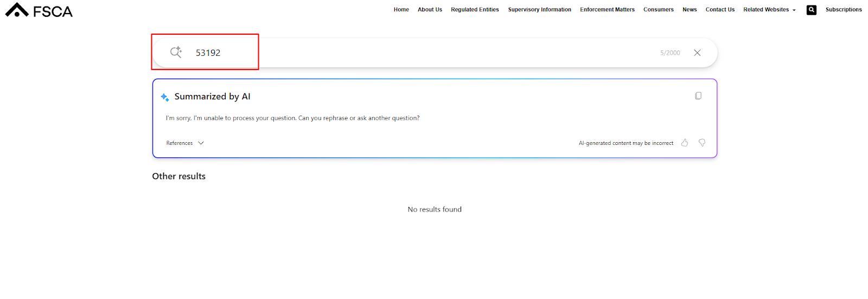Image resolution: width=868 pixels, height=299 pixels.
Task: Open Consumers menu item
Action: click(659, 10)
